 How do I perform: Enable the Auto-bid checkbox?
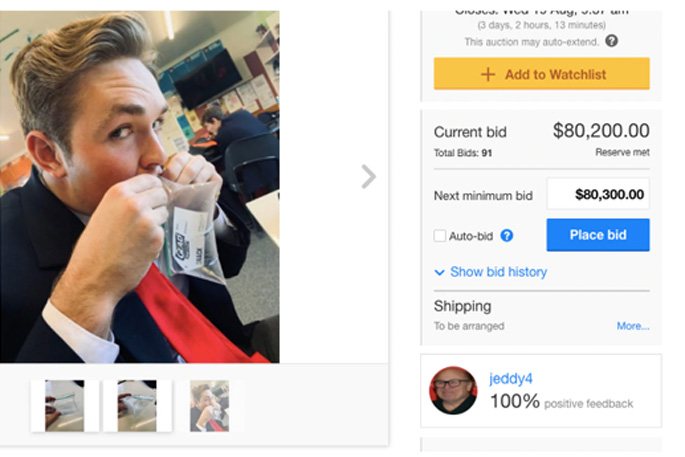[440, 236]
